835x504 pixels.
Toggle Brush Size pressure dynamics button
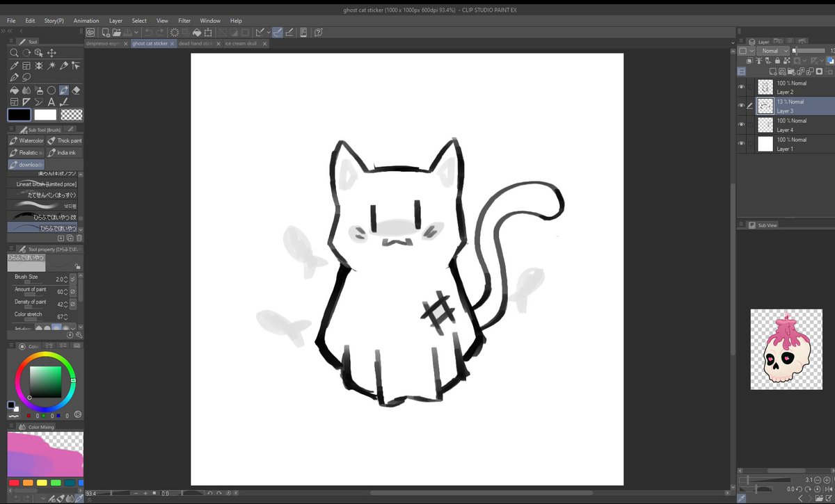[73, 279]
